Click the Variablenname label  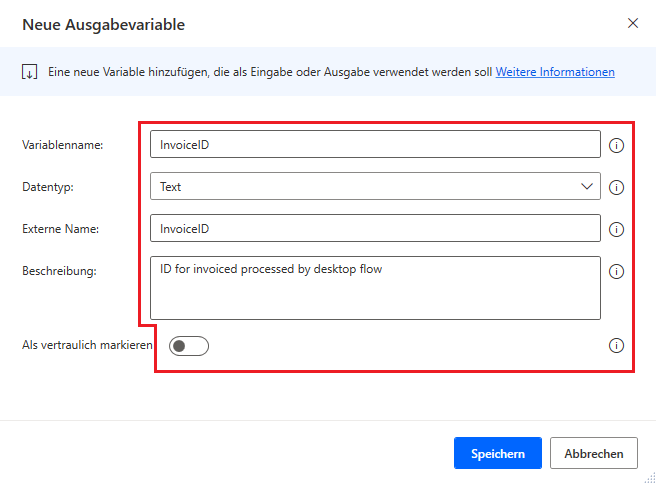(x=63, y=145)
